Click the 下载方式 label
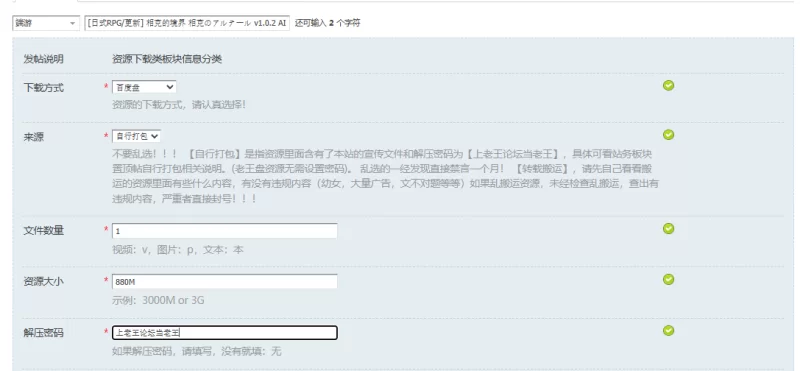Viewport: 800px width, 371px height. (x=43, y=88)
